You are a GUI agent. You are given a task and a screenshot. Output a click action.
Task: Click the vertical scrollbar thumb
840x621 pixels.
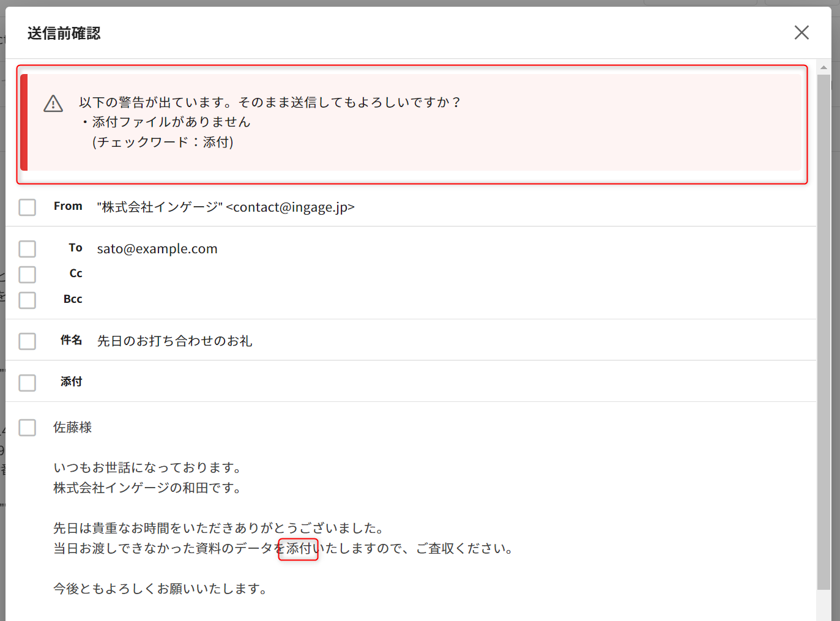pos(823,330)
